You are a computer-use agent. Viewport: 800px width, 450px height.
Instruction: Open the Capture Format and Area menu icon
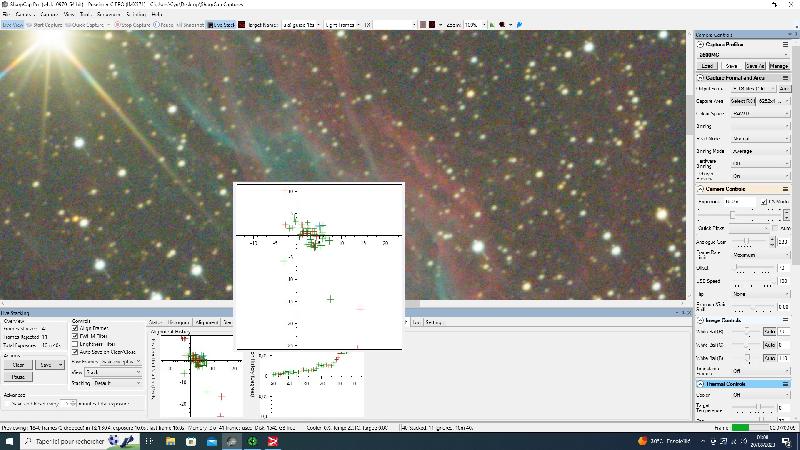785,78
